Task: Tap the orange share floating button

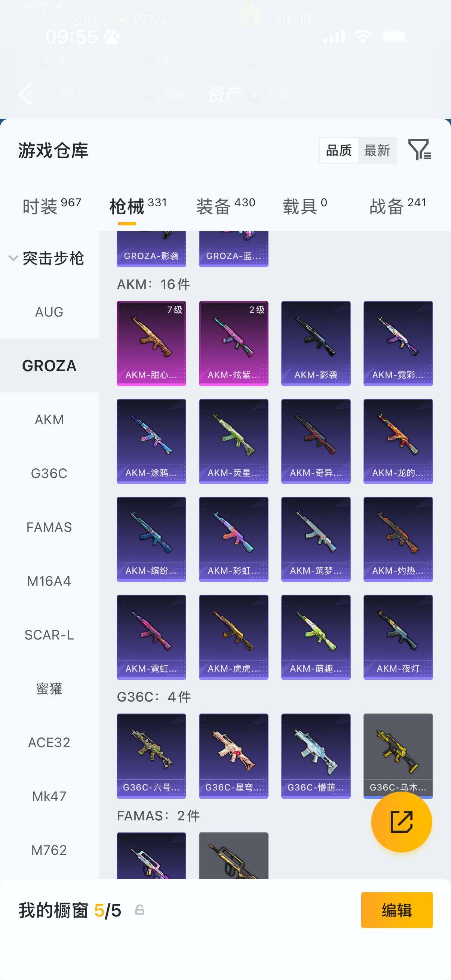Action: coord(402,822)
